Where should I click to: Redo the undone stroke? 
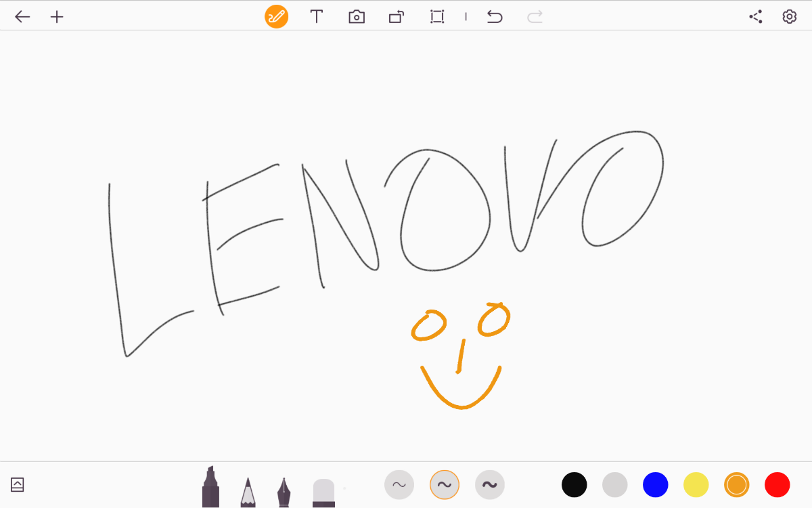click(x=535, y=17)
